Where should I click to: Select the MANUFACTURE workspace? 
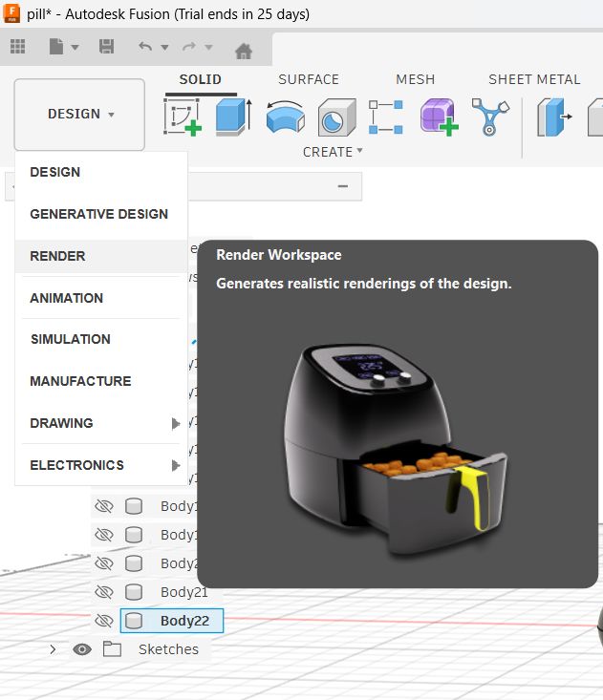pos(101,381)
